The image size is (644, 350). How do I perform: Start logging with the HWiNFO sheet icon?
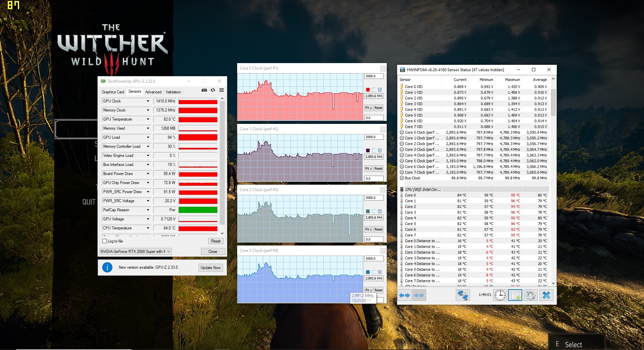pos(515,295)
